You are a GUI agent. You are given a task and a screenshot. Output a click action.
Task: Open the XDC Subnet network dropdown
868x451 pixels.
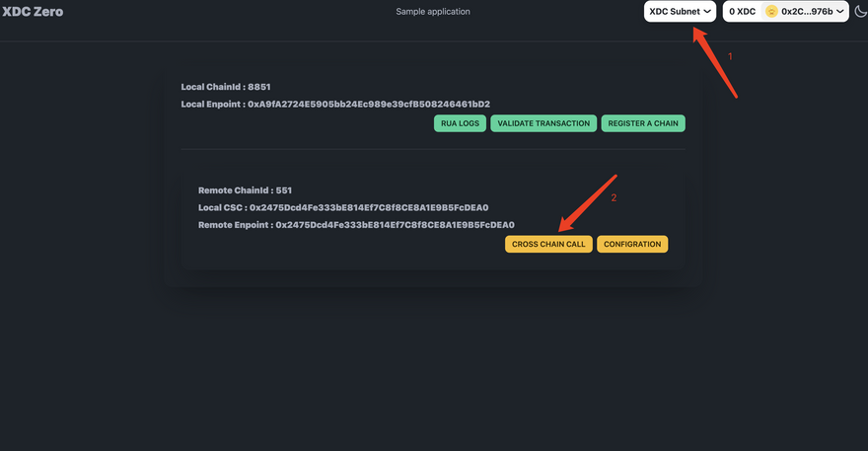(680, 12)
